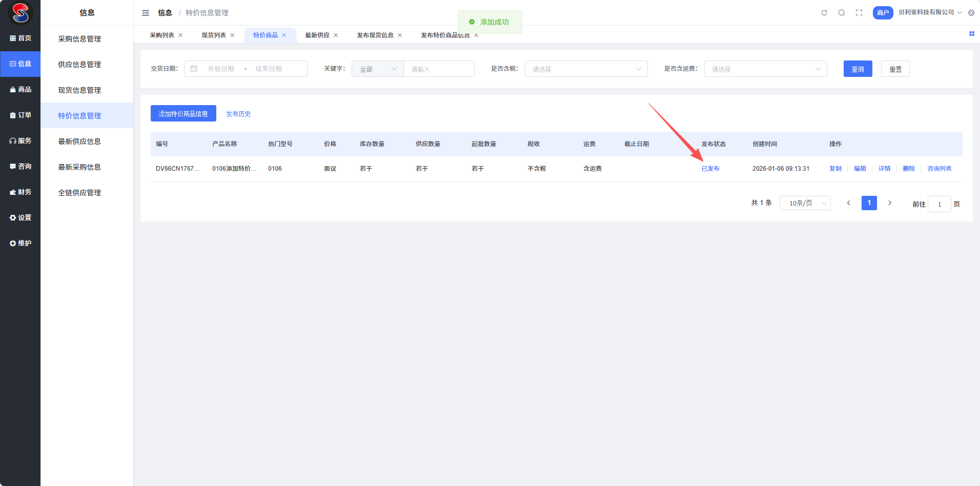The height and width of the screenshot is (486, 980).
Task: Close the 采购列表 tab
Action: [180, 35]
